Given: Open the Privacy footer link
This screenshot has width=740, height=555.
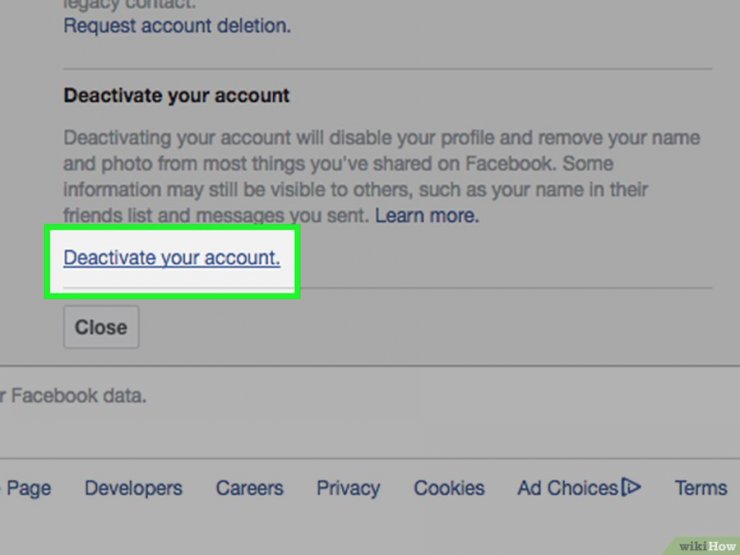Looking at the screenshot, I should (x=348, y=488).
